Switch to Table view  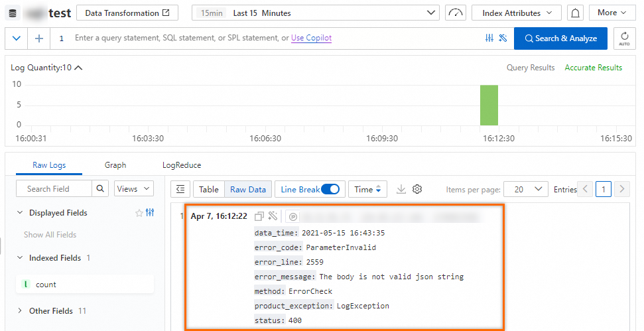209,189
